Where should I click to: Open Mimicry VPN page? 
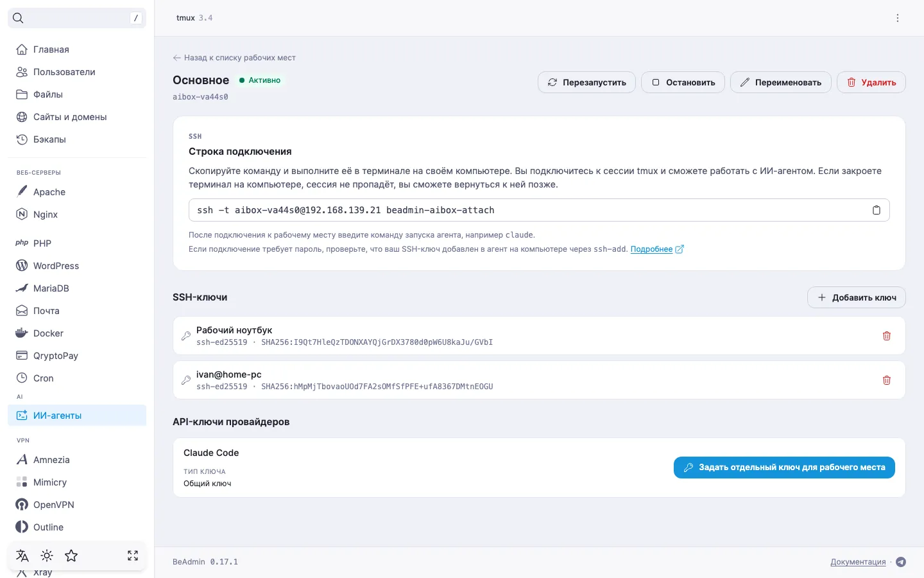pos(77,482)
